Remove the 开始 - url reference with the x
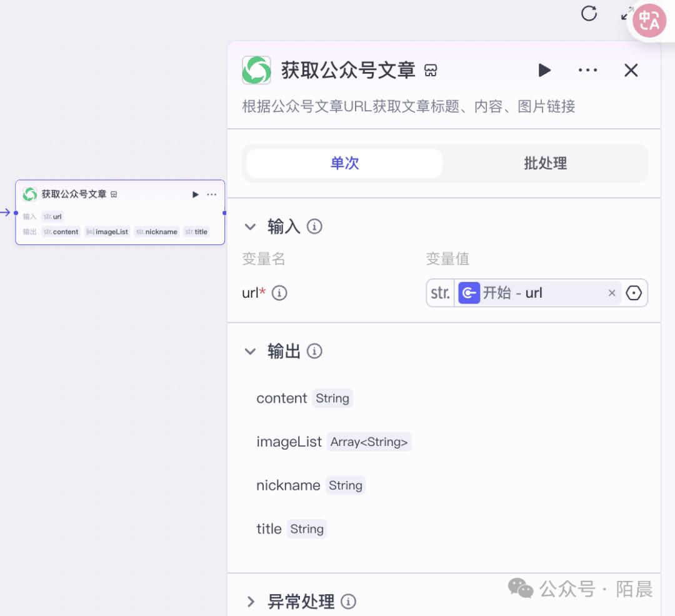675x616 pixels. 612,293
